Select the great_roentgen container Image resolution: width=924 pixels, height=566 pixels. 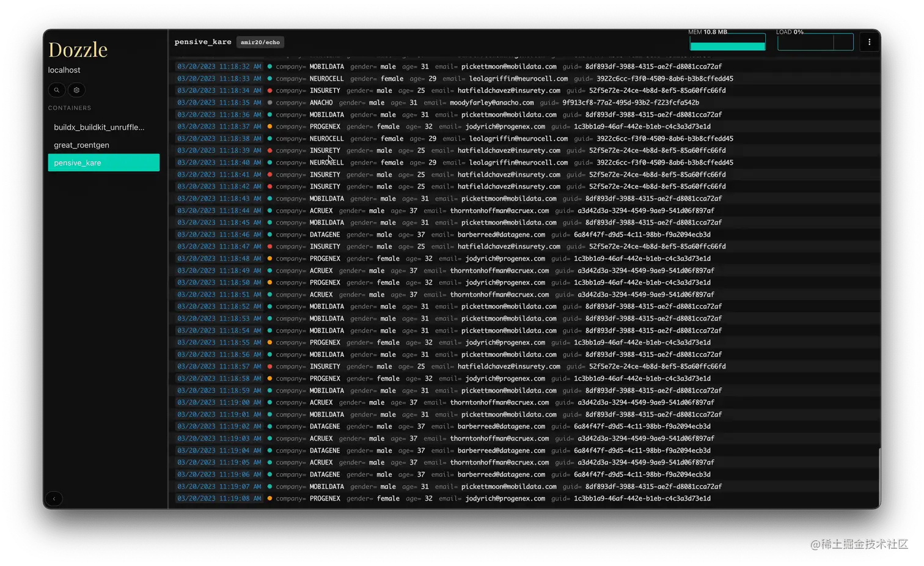click(x=103, y=145)
